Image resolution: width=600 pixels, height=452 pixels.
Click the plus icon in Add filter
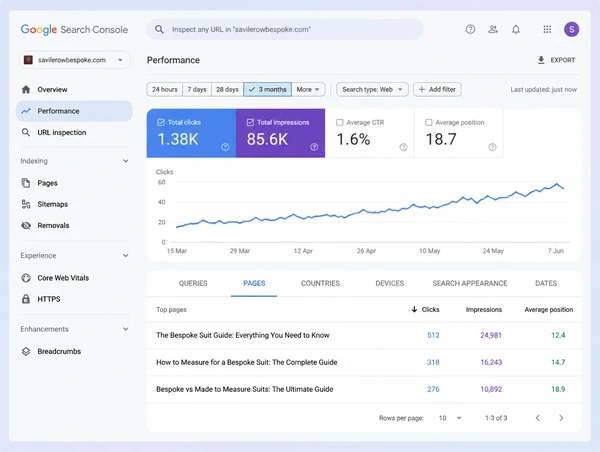tap(422, 90)
